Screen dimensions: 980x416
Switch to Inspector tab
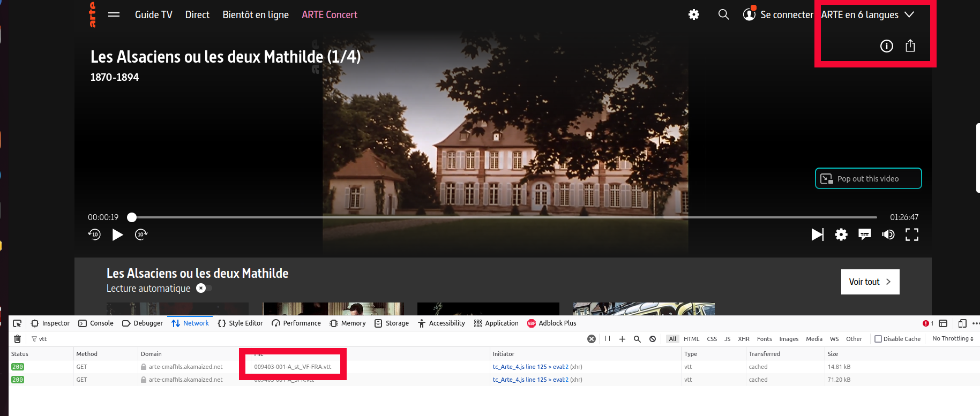[50, 323]
